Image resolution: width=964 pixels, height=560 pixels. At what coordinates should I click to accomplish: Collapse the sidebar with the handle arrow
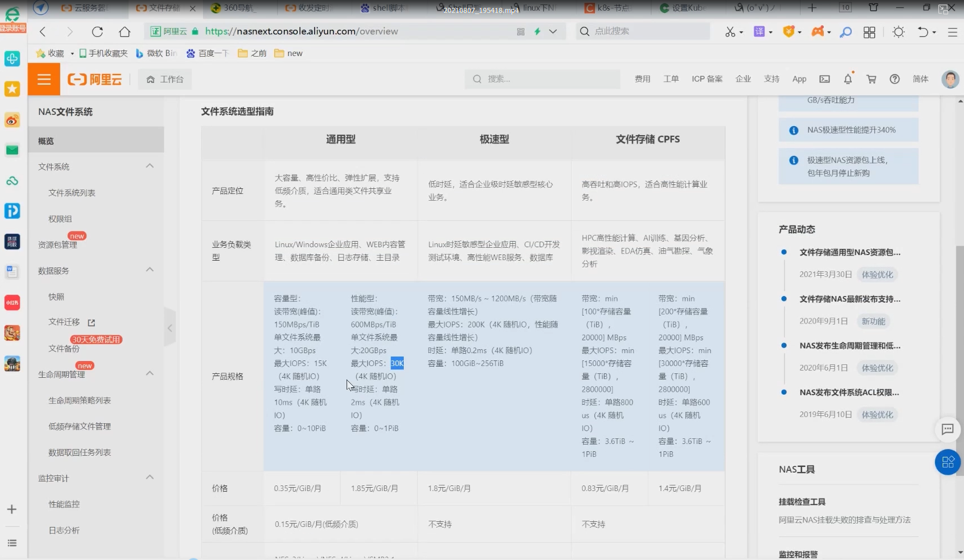[170, 328]
